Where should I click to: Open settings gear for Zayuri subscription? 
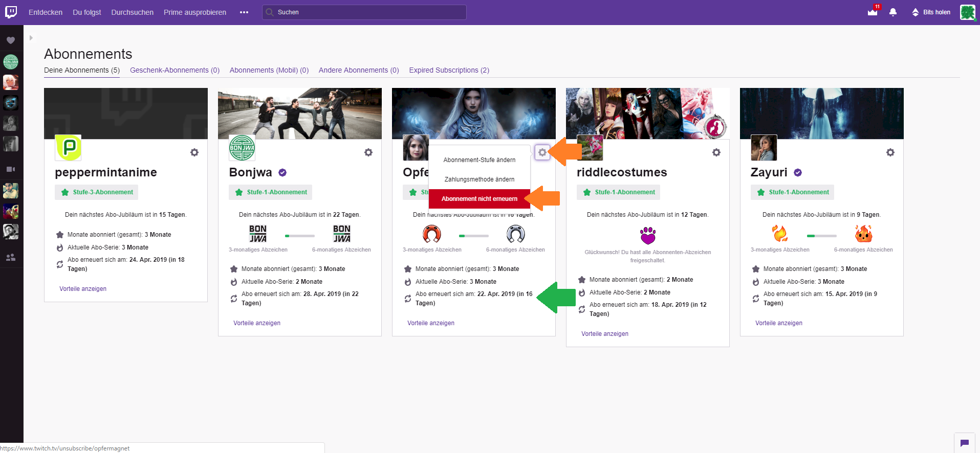(x=890, y=152)
